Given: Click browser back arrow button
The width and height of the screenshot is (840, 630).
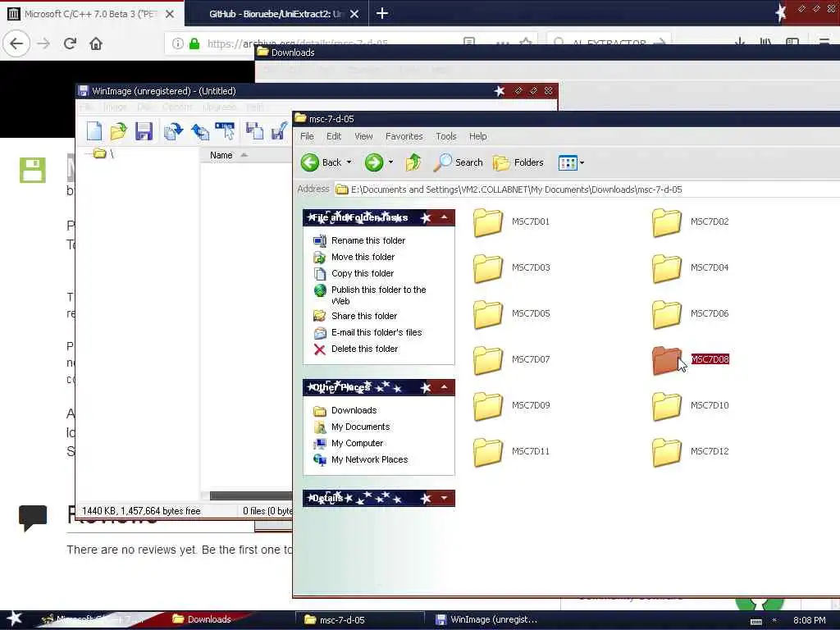Looking at the screenshot, I should coord(16,43).
